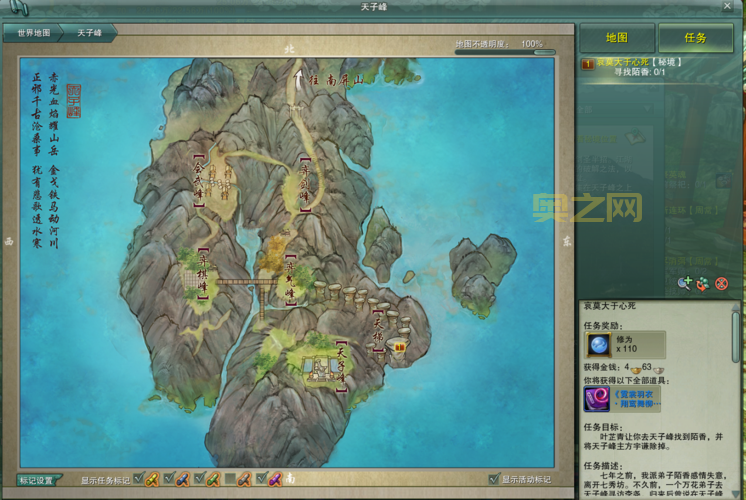
Task: Toggle the purple quest marker checkbox
Action: pos(261,479)
